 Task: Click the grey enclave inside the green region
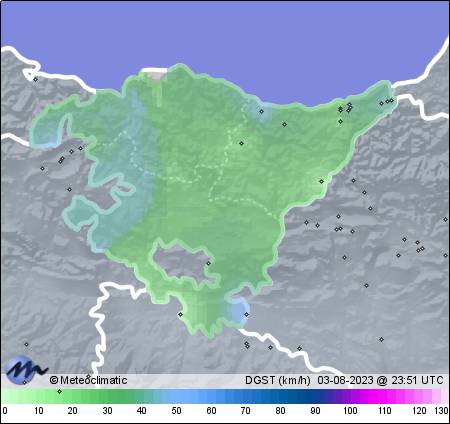182,263
